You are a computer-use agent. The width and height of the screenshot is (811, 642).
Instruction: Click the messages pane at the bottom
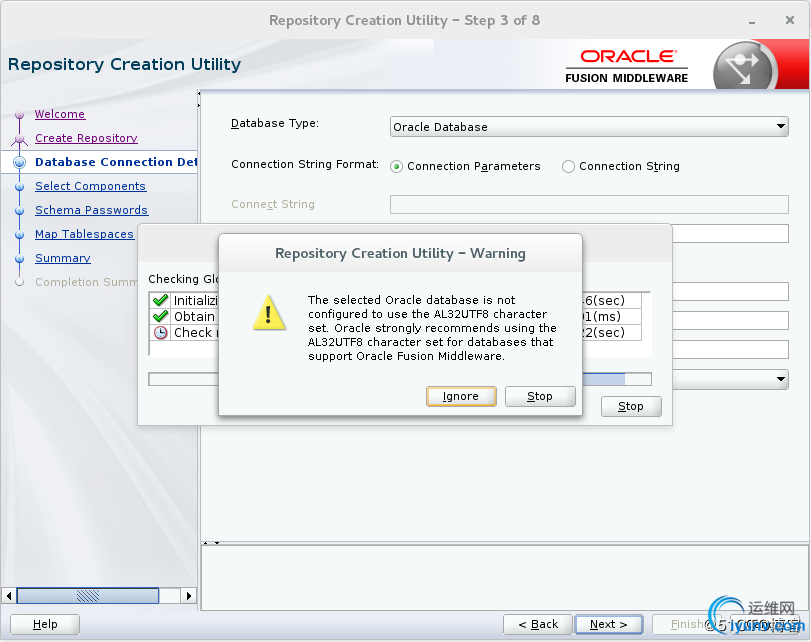click(x=505, y=578)
